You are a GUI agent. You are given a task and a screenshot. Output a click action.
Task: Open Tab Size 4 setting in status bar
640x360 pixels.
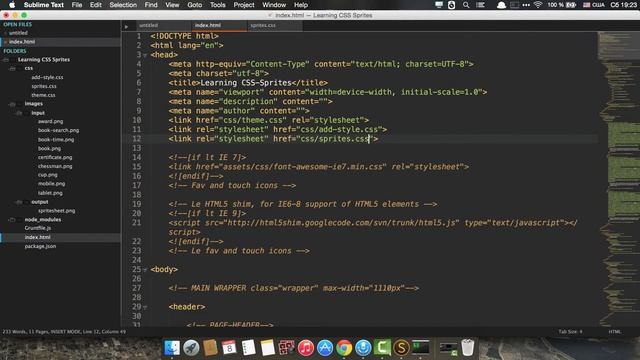coord(570,332)
